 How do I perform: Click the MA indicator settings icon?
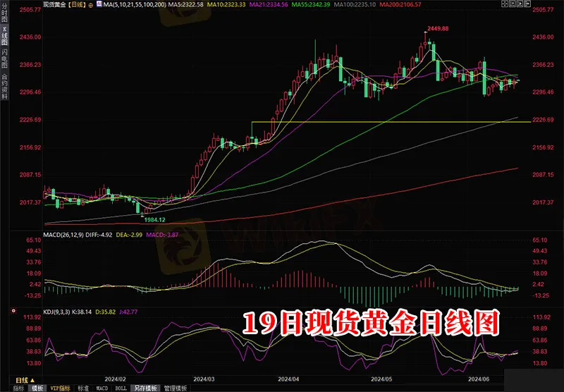point(99,4)
